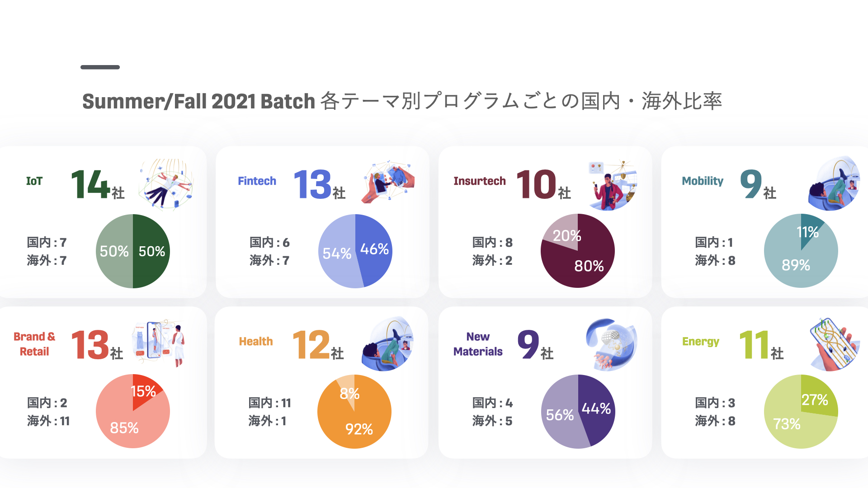Click the New Materials category label
Screen dimensions: 868x488
click(478, 344)
